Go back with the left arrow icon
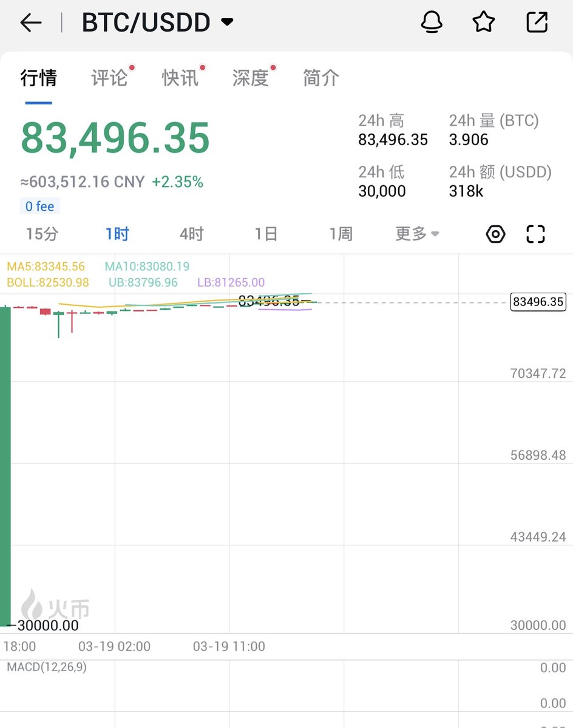The image size is (573, 728). [x=31, y=22]
